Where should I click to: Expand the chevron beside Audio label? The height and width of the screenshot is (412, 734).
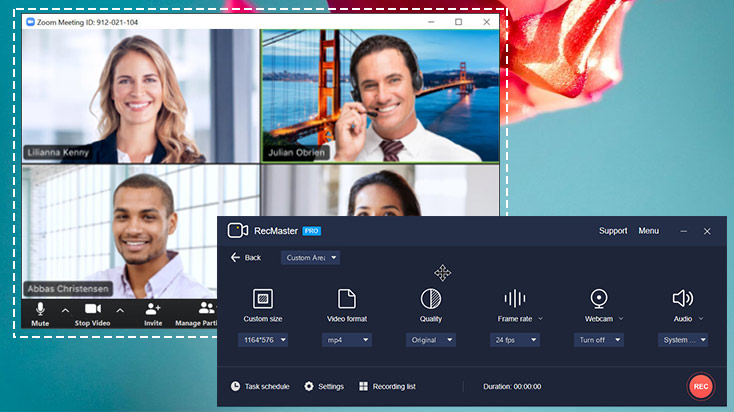click(701, 319)
